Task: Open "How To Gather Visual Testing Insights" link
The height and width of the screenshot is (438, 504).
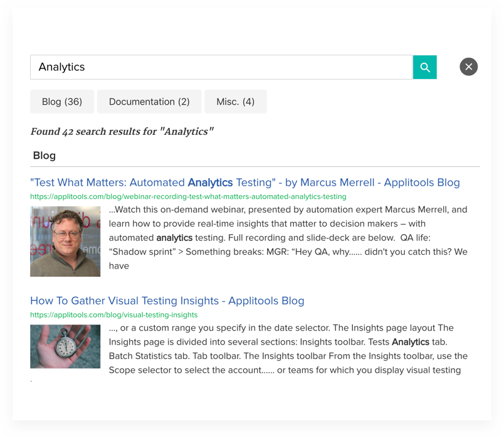Action: (x=167, y=301)
